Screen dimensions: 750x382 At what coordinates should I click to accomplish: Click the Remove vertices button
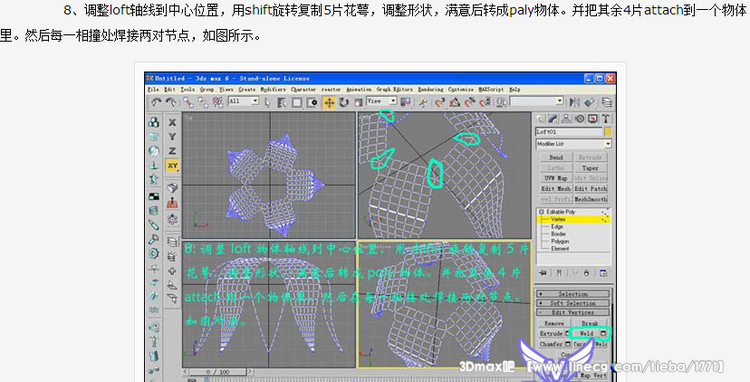coord(554,324)
